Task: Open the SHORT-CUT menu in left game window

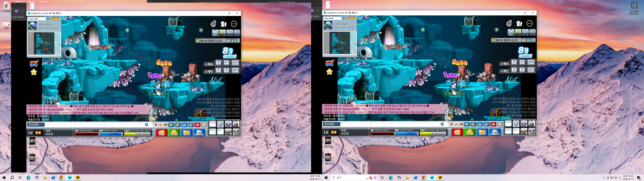Action: 199,133
